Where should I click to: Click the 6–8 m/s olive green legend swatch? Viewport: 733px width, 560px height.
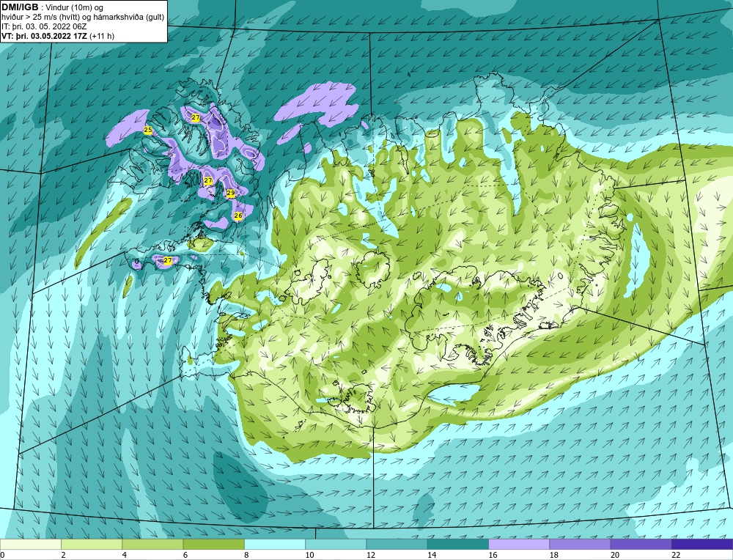(213, 545)
